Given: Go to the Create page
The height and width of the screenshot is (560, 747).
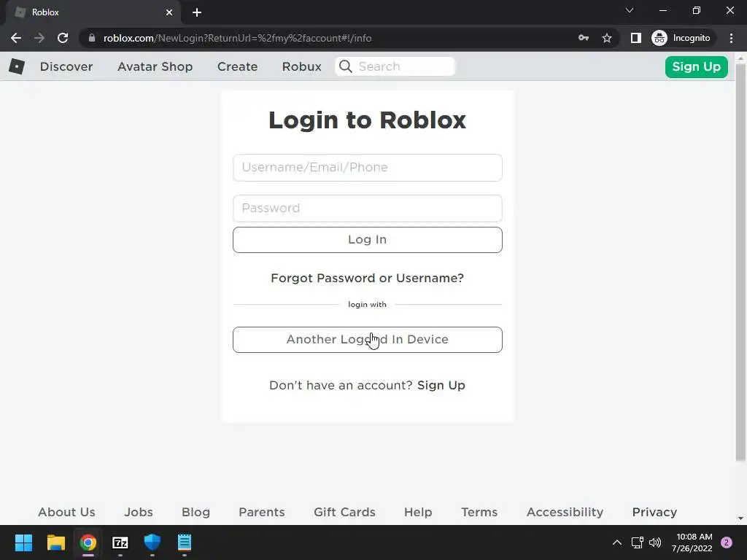Looking at the screenshot, I should click(x=237, y=66).
